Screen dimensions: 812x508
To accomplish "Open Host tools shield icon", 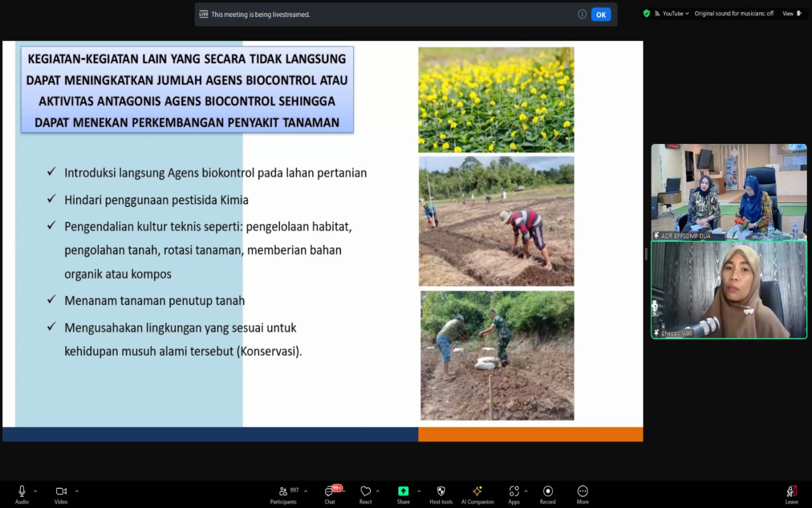I will [x=441, y=494].
